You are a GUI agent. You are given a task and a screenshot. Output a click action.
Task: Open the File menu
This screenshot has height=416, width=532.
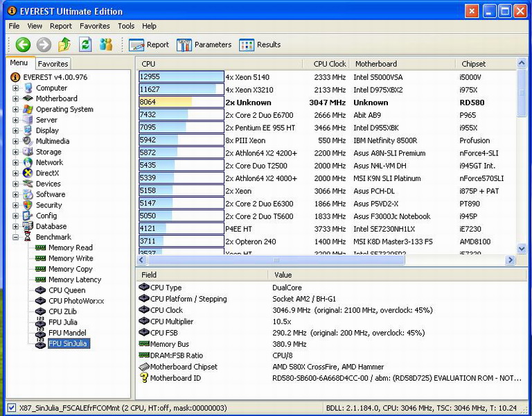[14, 26]
